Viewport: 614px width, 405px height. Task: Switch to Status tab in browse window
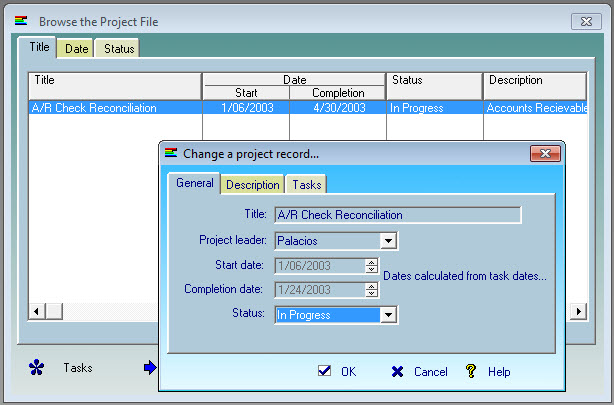pos(119,48)
